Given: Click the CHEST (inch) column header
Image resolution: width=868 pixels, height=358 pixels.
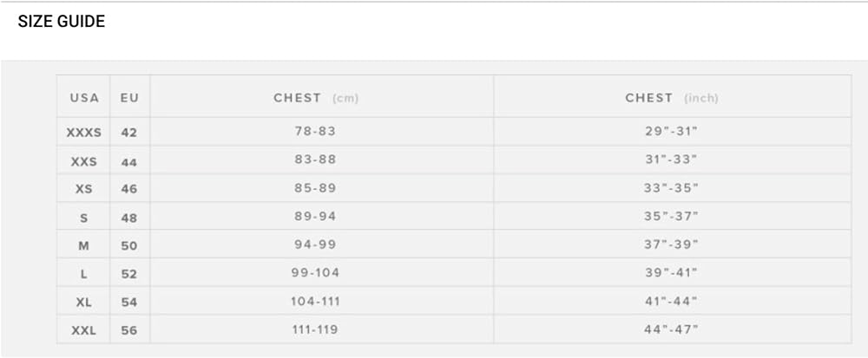Looking at the screenshot, I should pyautogui.click(x=672, y=98).
